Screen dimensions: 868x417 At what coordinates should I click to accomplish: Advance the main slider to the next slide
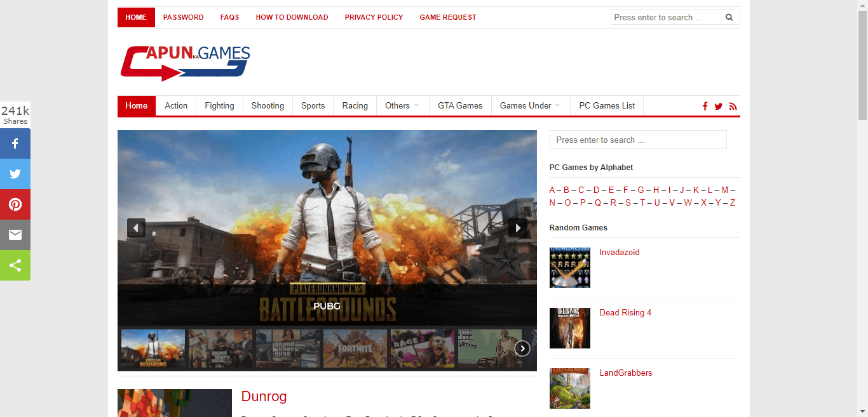(x=517, y=228)
